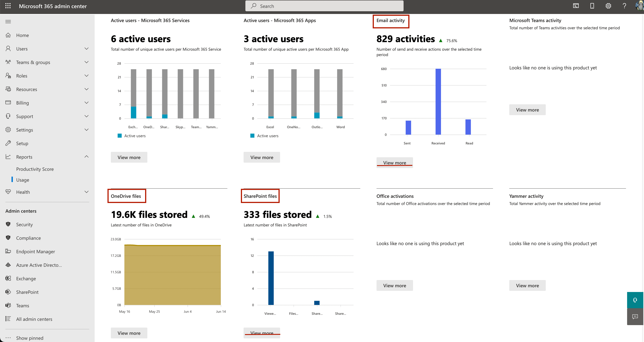The height and width of the screenshot is (342, 644).
Task: Open the mobile app icon in header
Action: [x=592, y=6]
